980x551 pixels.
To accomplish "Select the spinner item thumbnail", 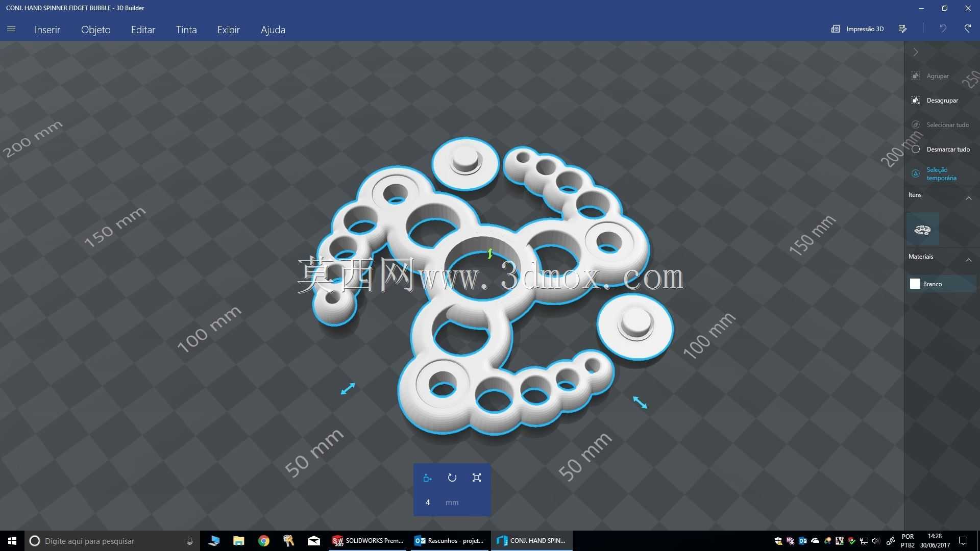I will tap(922, 229).
